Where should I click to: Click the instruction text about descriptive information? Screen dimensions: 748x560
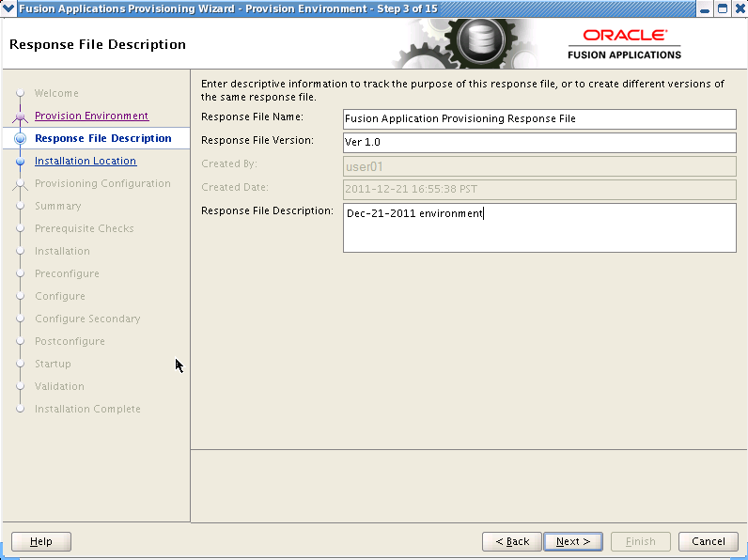462,90
